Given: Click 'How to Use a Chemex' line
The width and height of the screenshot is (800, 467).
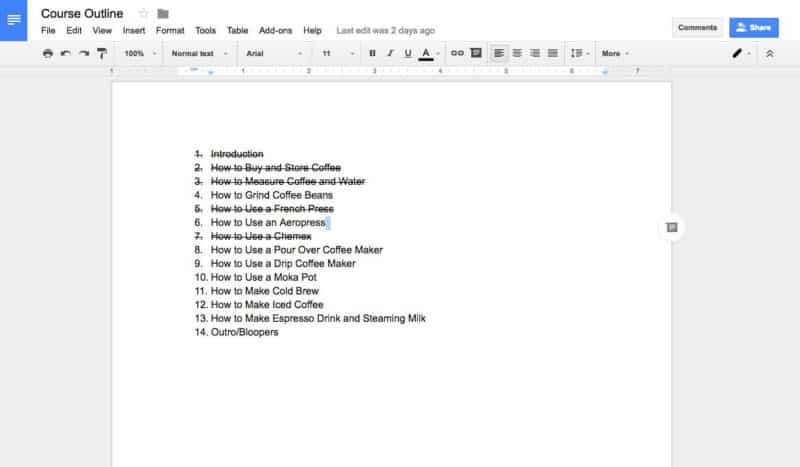Looking at the screenshot, I should tap(261, 237).
